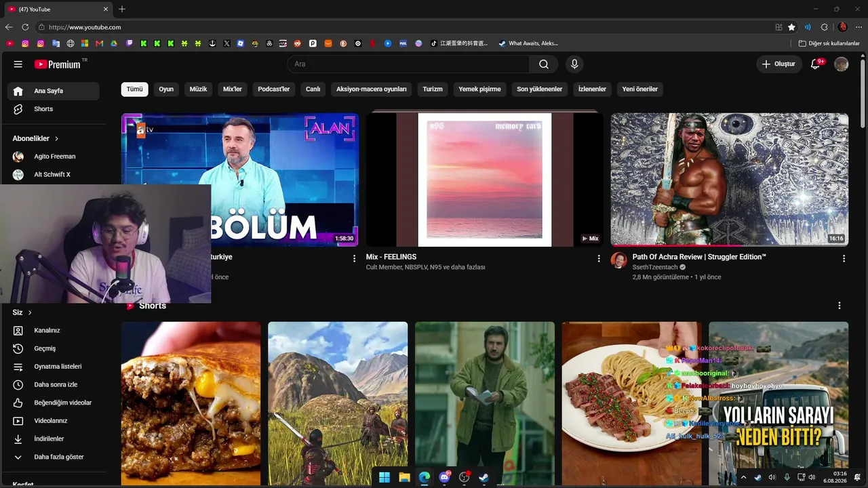Open the Diğer sık kullanılanlar bookmarks folder
This screenshot has height=488, width=868.
(829, 43)
